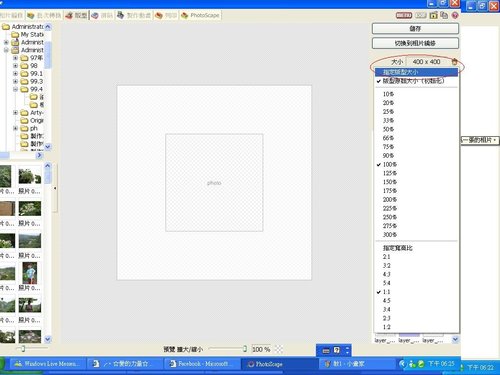Click the inner photo placeholder frame
This screenshot has height=375, width=500.
coord(214,183)
